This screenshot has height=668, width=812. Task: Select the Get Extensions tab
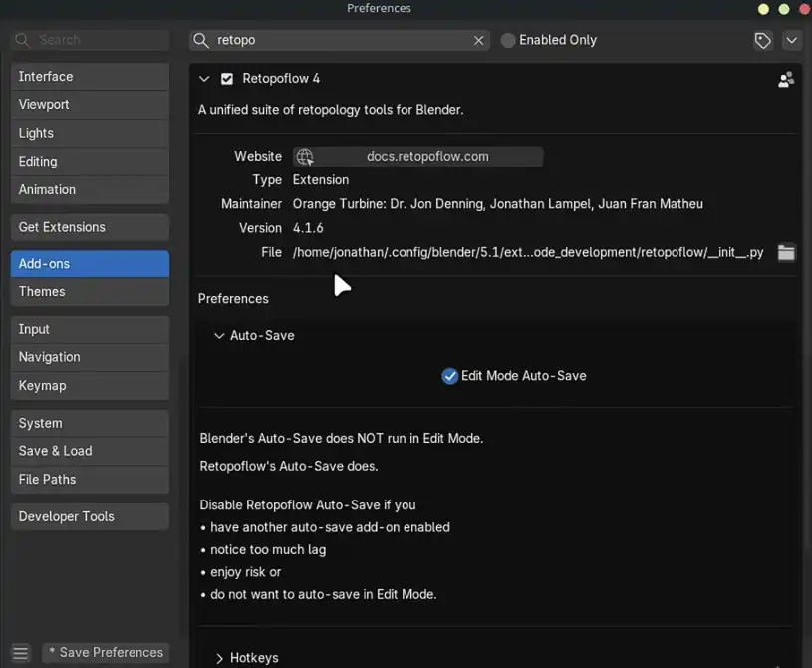point(90,227)
